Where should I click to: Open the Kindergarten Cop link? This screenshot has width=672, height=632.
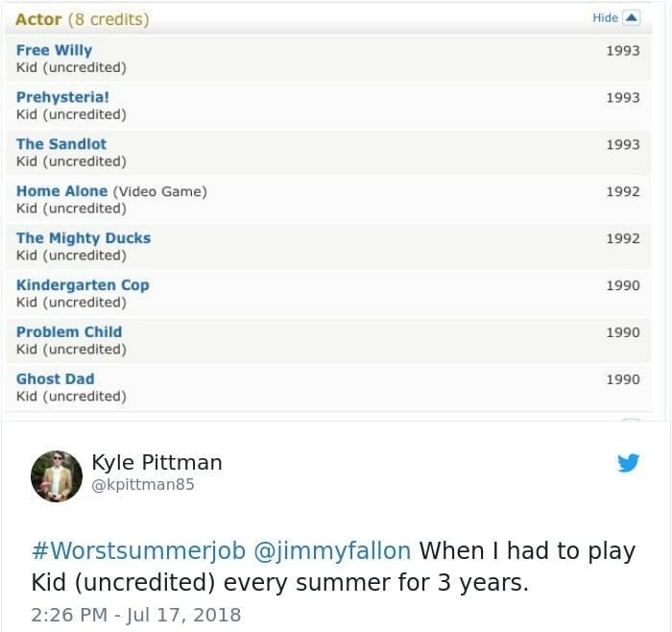tap(83, 285)
